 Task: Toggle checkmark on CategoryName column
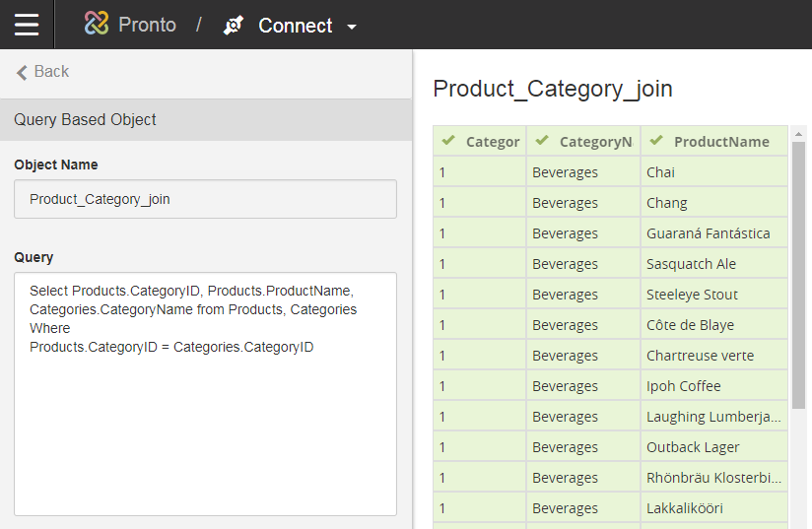(x=542, y=141)
